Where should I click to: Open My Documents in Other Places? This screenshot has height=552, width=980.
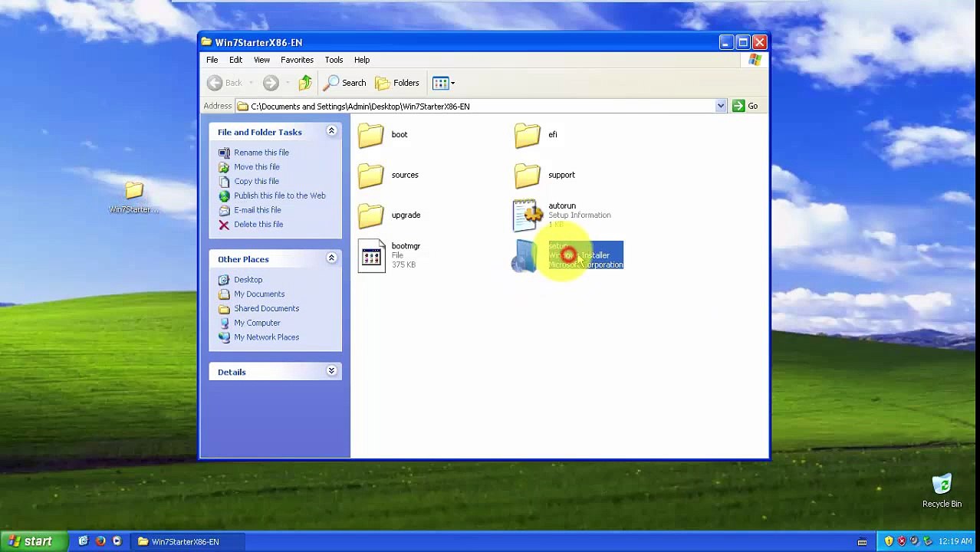(x=259, y=294)
